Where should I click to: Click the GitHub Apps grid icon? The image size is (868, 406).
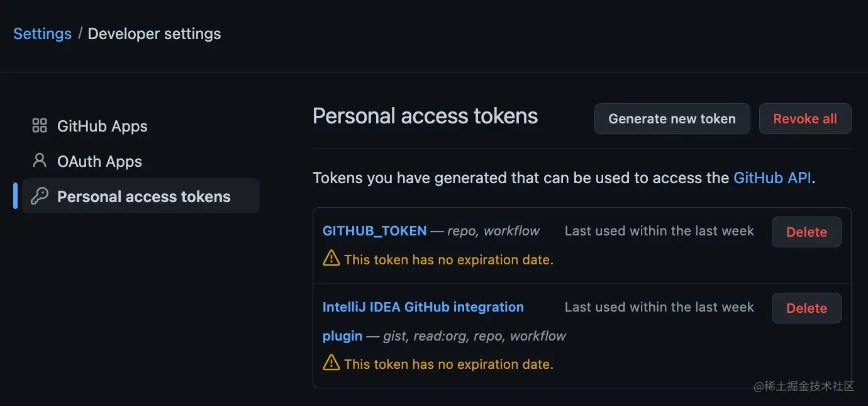tap(39, 125)
